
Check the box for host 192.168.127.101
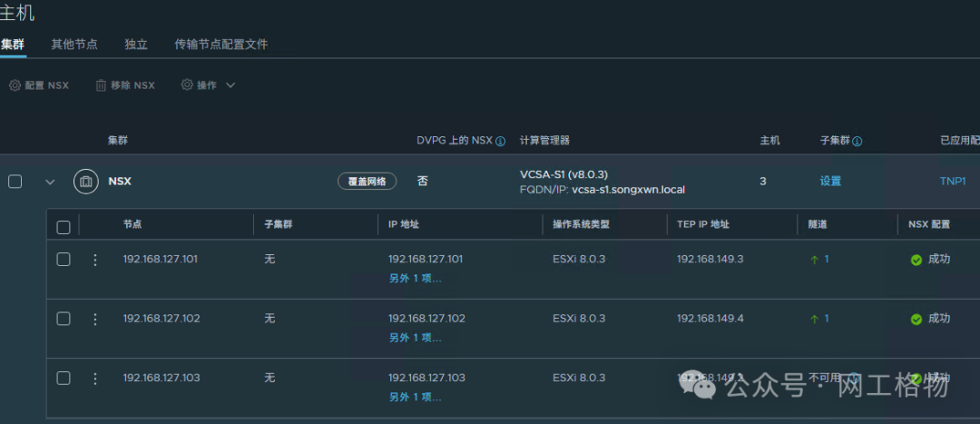(x=64, y=259)
